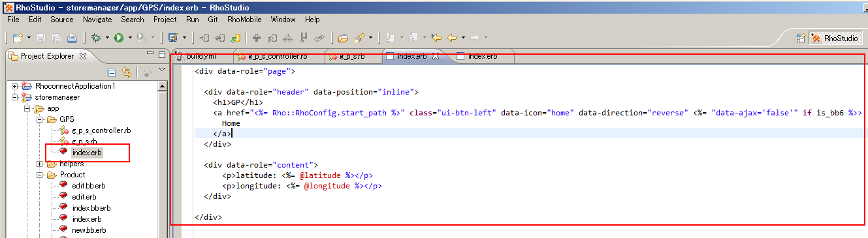Open the Window menu
This screenshot has height=238, width=868.
pos(283,20)
